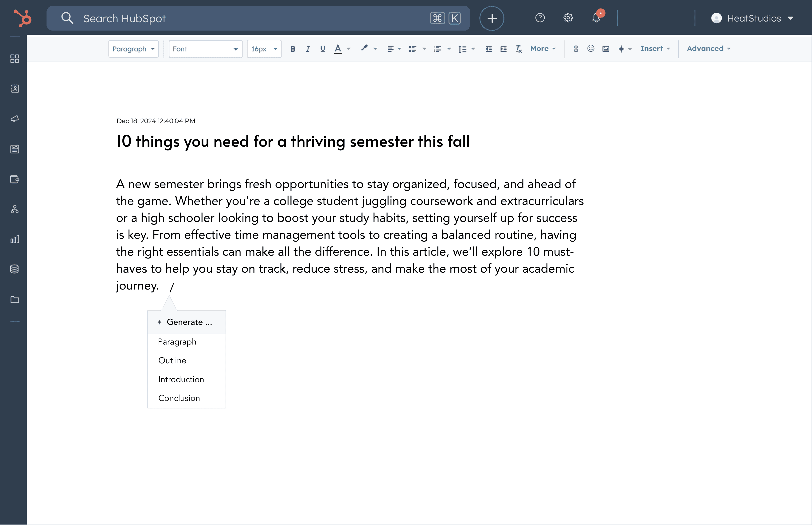812x525 pixels.
Task: Open the line height options
Action: point(466,49)
